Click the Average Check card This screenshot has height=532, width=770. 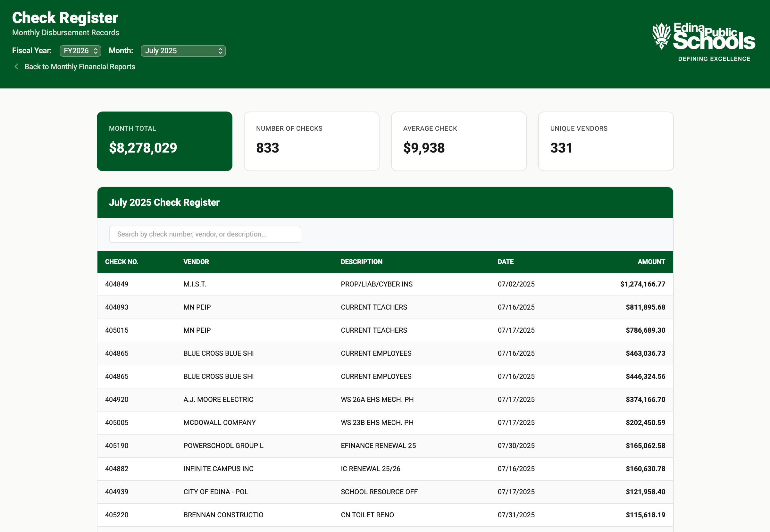pyautogui.click(x=458, y=141)
